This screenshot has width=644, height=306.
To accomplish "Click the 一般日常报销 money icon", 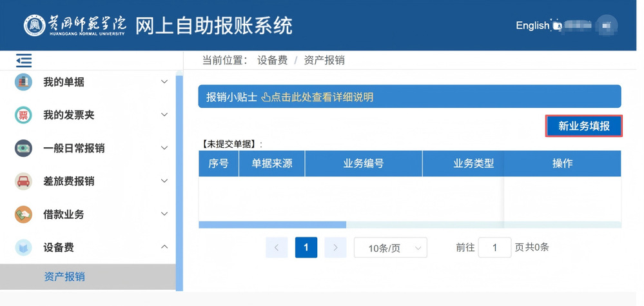I will 23,148.
